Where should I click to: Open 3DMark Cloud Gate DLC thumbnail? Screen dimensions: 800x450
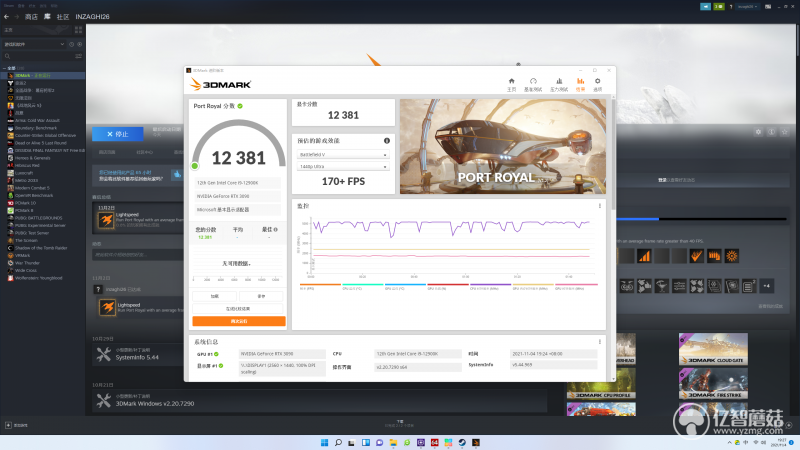(x=713, y=349)
